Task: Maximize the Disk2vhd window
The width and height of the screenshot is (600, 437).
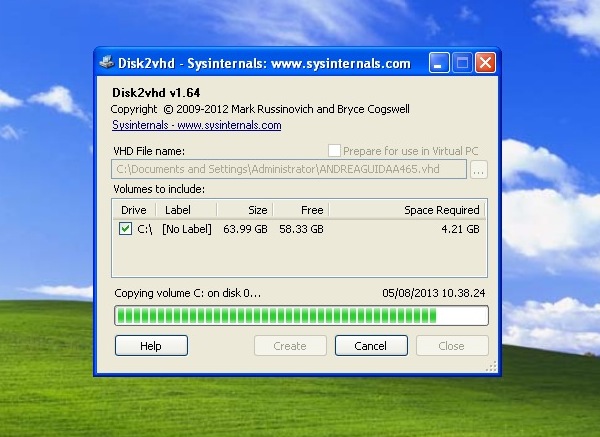Action: coord(462,62)
